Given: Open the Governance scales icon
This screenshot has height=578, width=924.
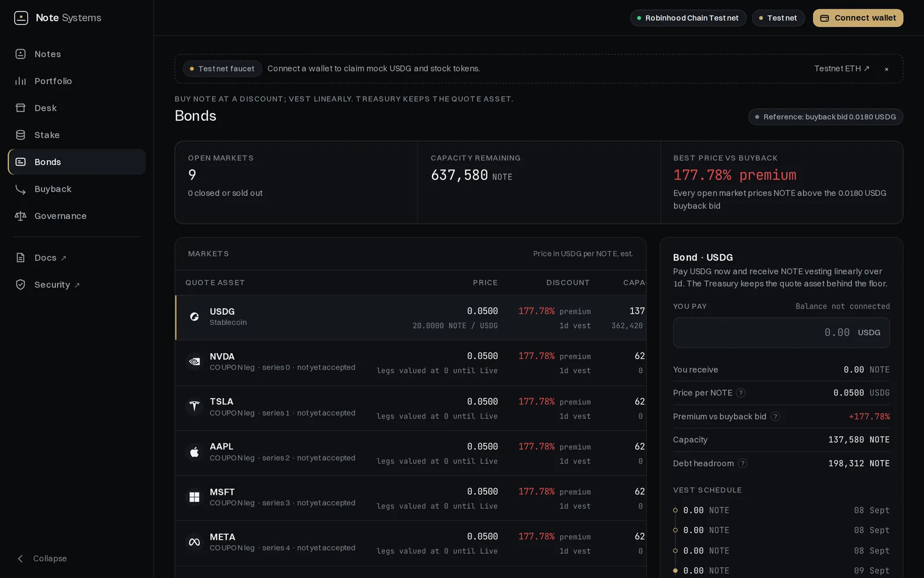Looking at the screenshot, I should (x=21, y=216).
